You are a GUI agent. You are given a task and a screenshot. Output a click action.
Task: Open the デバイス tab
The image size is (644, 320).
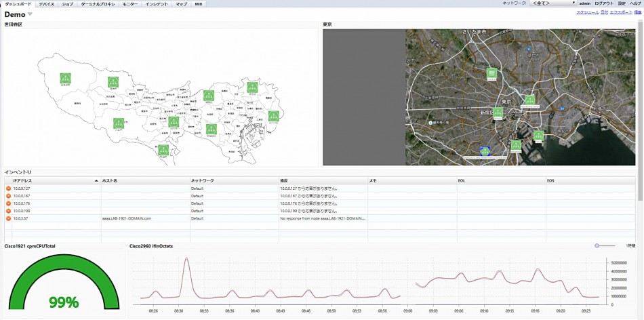(45, 3)
